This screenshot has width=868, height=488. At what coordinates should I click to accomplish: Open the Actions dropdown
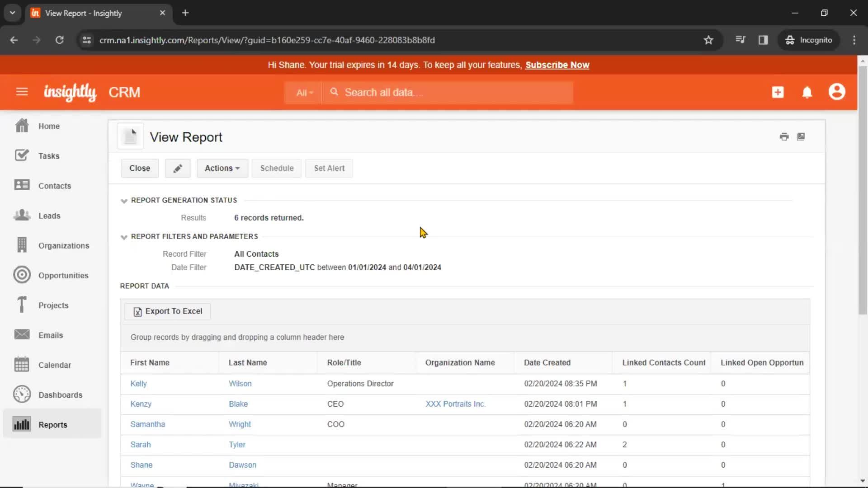point(222,168)
